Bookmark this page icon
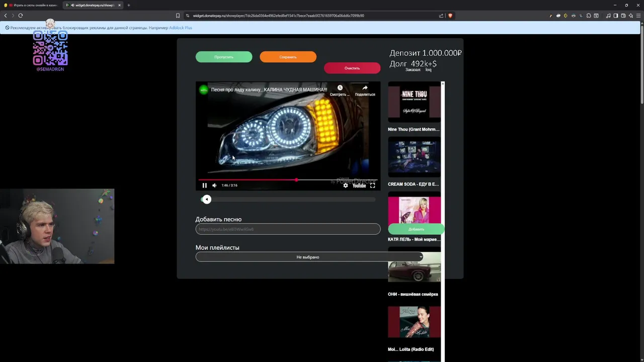644x362 pixels. 178,16
